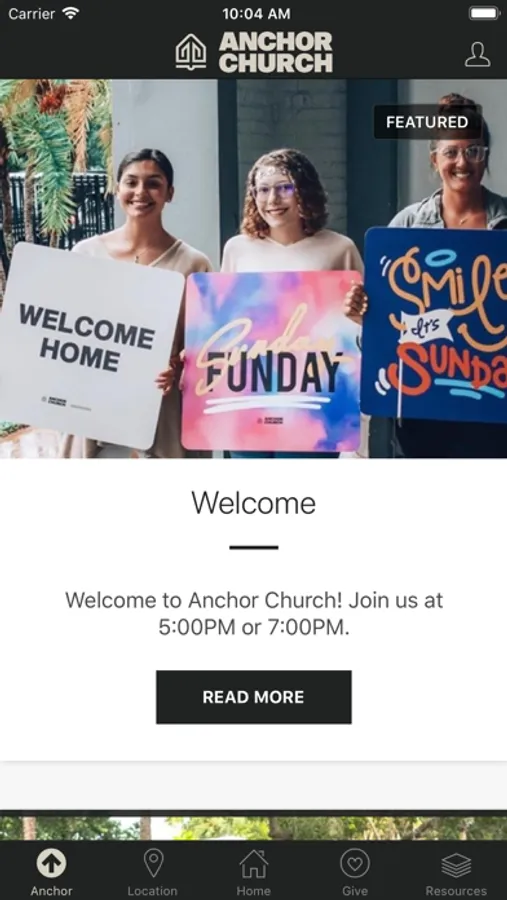Click the READ MORE button

254,697
